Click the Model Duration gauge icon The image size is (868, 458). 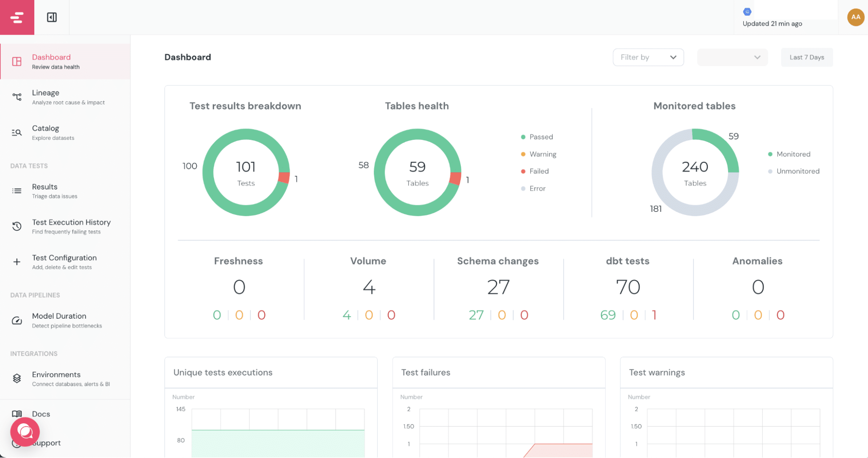(x=17, y=320)
